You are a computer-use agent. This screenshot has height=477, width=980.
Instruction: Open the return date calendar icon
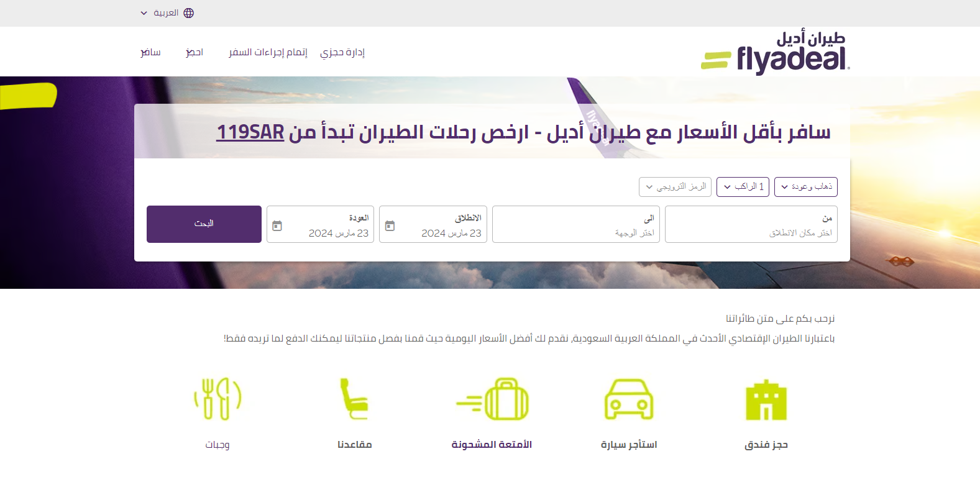[277, 225]
